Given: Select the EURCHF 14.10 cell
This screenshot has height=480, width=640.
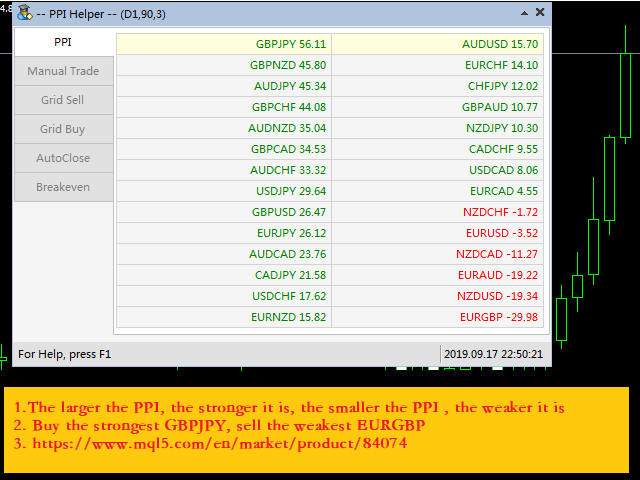Looking at the screenshot, I should (438, 65).
